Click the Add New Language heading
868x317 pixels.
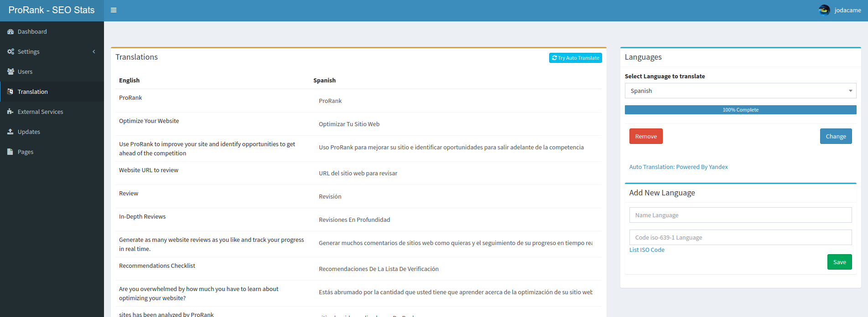(662, 193)
